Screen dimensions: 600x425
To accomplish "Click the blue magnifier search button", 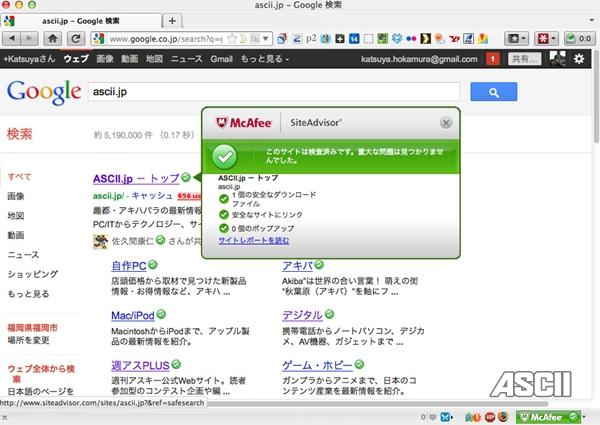I will click(x=494, y=92).
